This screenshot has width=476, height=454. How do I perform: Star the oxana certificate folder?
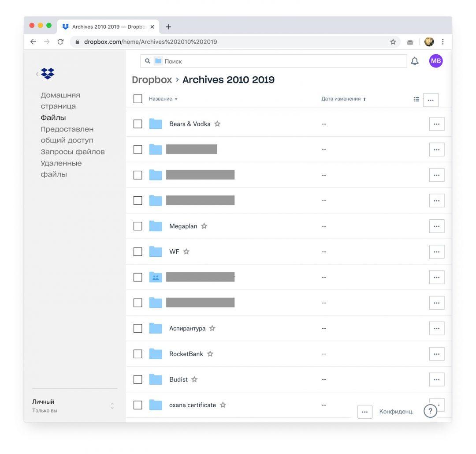tap(223, 405)
